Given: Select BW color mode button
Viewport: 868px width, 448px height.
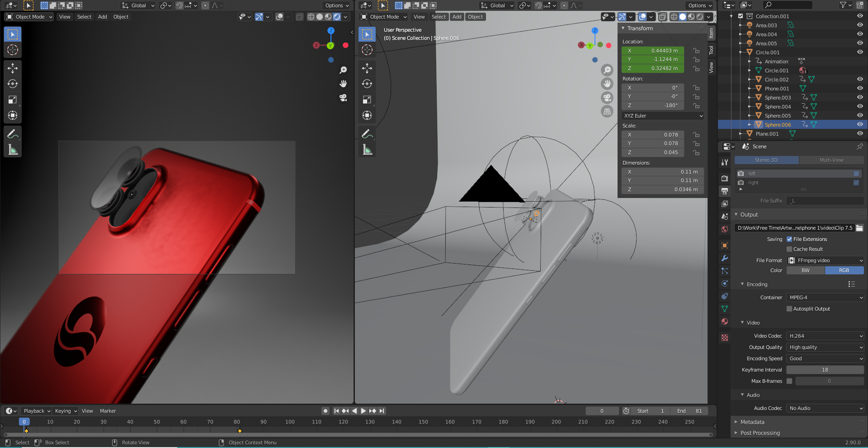Looking at the screenshot, I should [806, 270].
